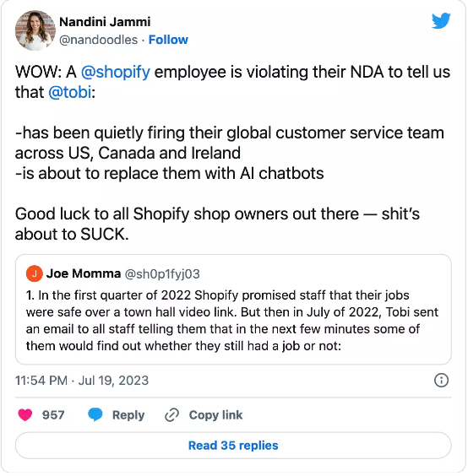Open the Nandini Jammi display name
This screenshot has width=468, height=476.
(x=105, y=22)
